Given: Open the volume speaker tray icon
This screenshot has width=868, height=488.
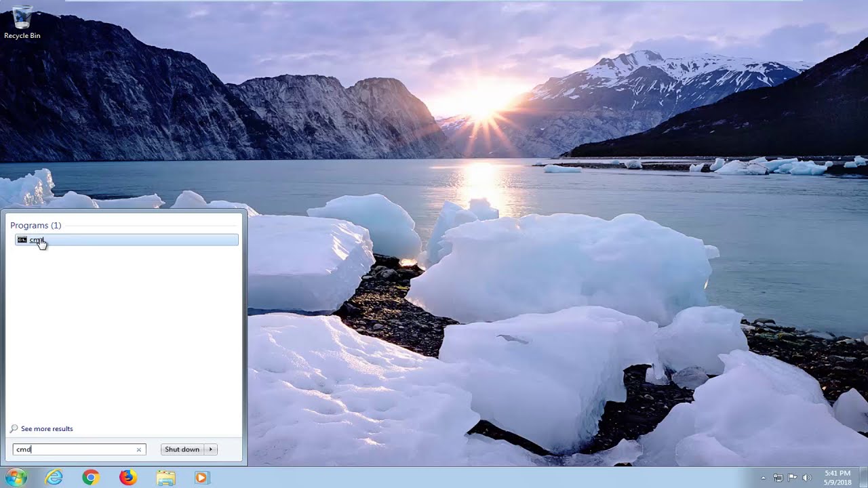Looking at the screenshot, I should click(x=806, y=478).
